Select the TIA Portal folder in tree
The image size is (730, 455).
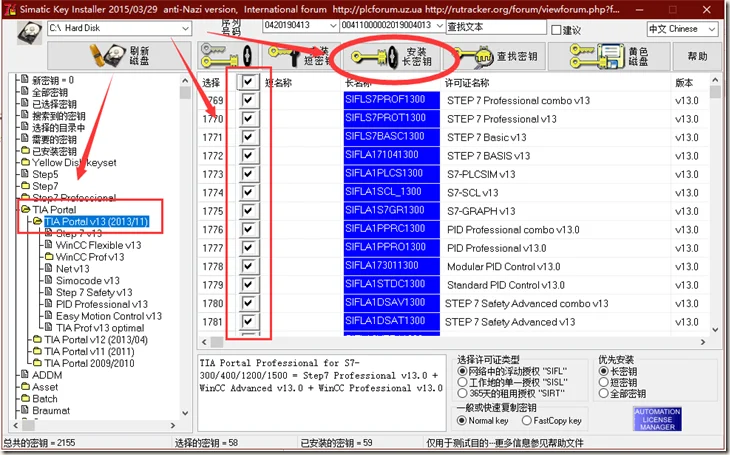(x=54, y=210)
